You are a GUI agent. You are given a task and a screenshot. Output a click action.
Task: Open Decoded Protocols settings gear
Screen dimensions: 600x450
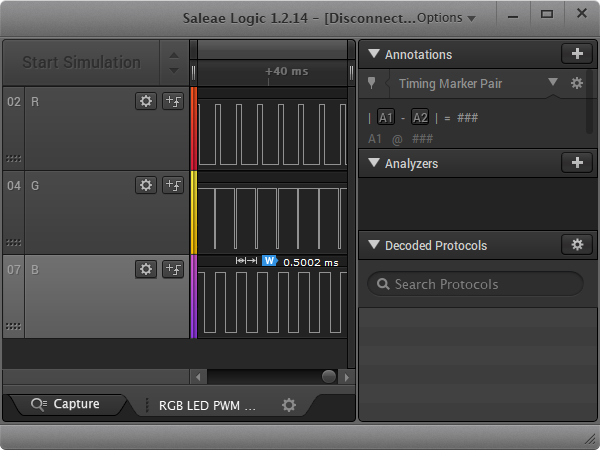point(576,245)
